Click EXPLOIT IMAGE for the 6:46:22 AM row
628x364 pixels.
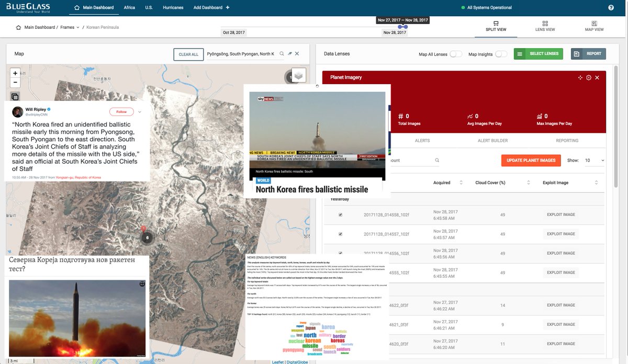pyautogui.click(x=561, y=305)
